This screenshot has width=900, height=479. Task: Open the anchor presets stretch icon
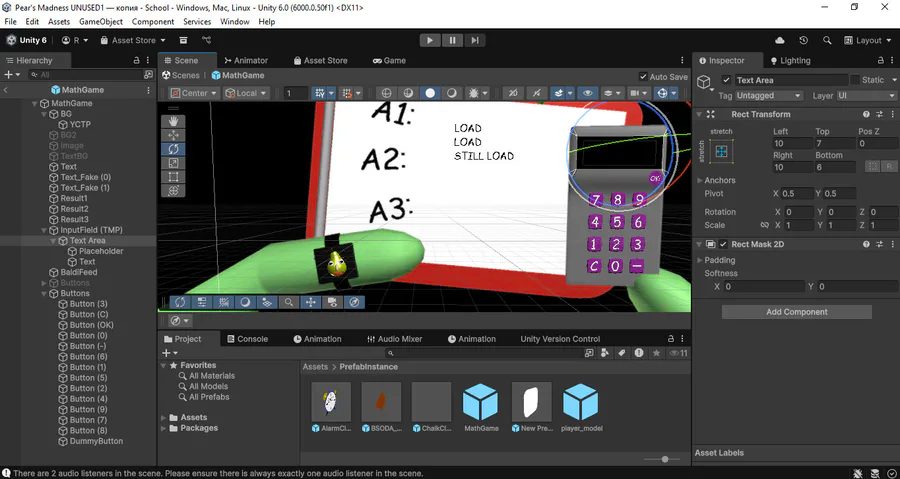[721, 151]
